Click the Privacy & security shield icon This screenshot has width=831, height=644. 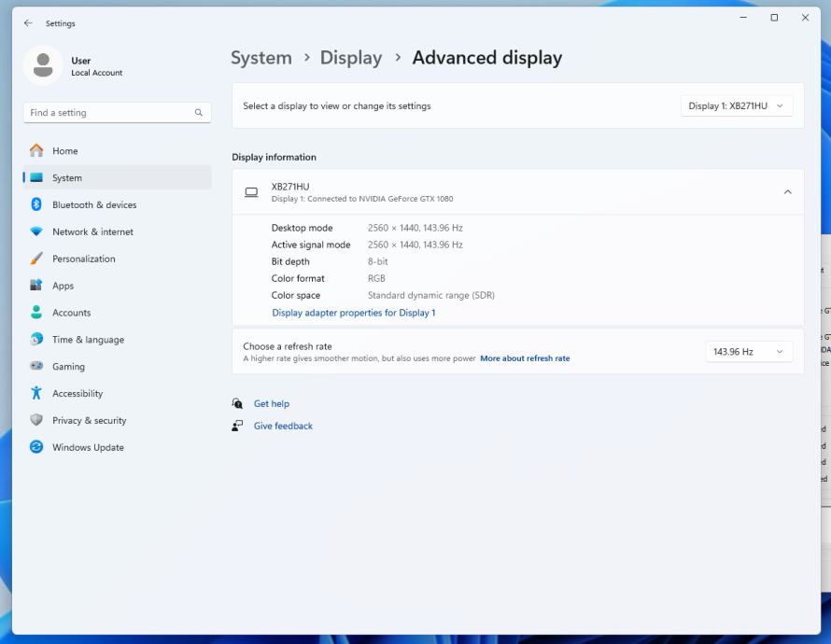point(36,421)
